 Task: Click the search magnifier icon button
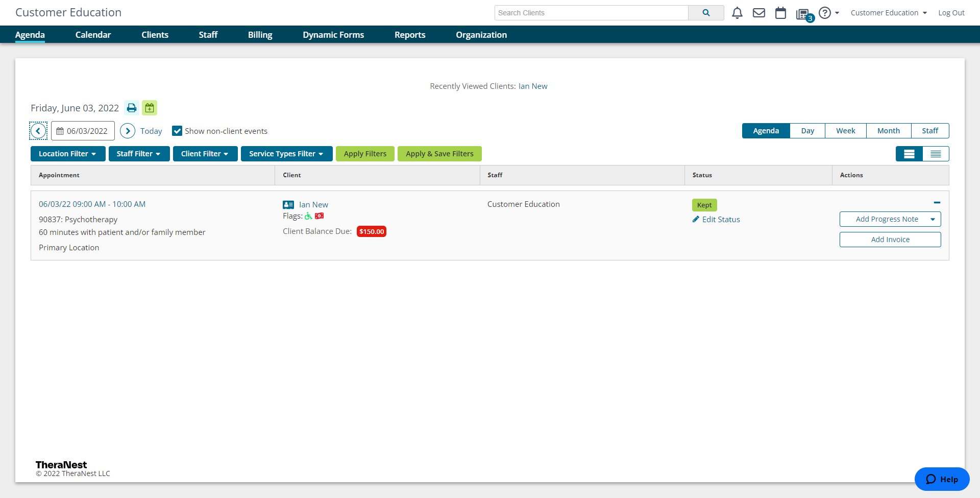[706, 13]
